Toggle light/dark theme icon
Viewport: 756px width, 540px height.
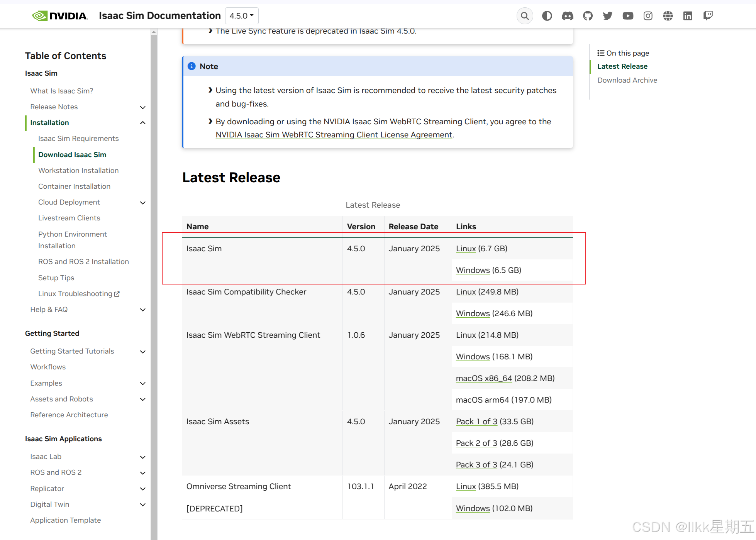[547, 16]
